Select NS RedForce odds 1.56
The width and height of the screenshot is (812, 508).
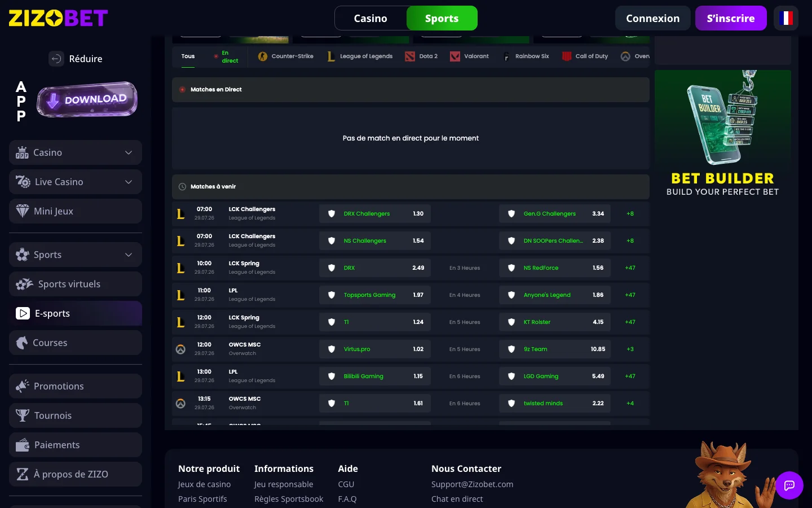coord(555,268)
